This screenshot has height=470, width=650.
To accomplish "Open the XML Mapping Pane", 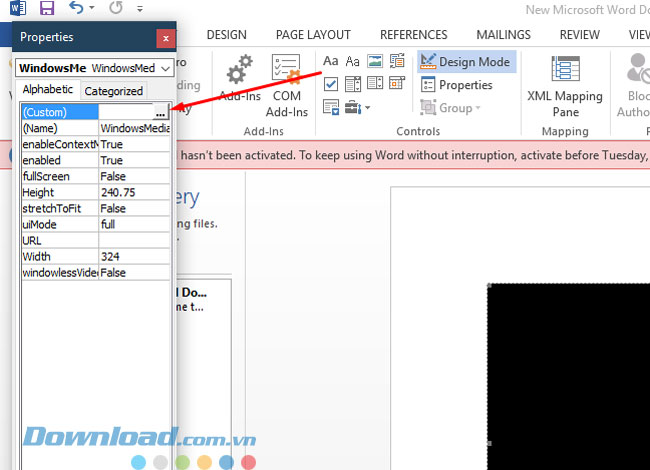I will coord(565,86).
